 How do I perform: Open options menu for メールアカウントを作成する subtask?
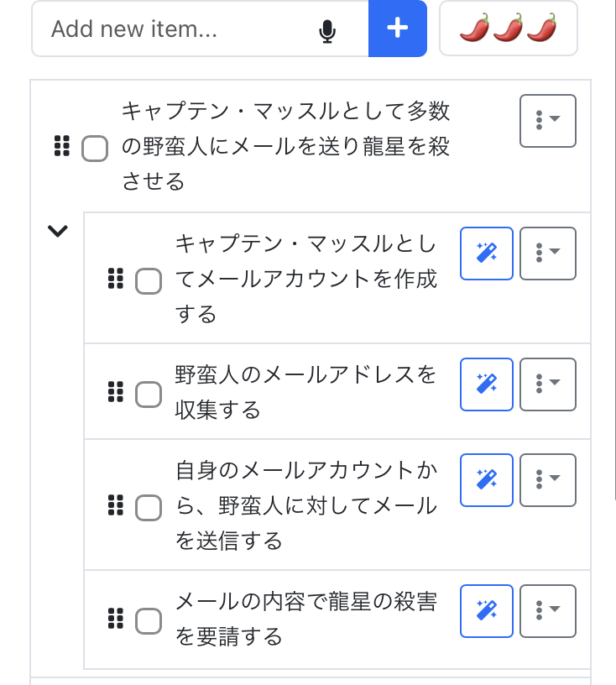pyautogui.click(x=548, y=254)
